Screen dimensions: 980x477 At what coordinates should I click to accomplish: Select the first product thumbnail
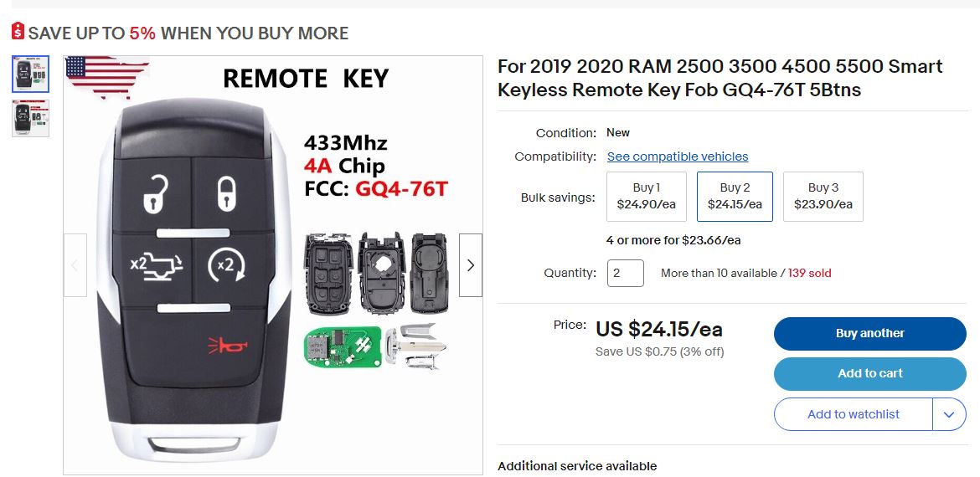point(31,74)
